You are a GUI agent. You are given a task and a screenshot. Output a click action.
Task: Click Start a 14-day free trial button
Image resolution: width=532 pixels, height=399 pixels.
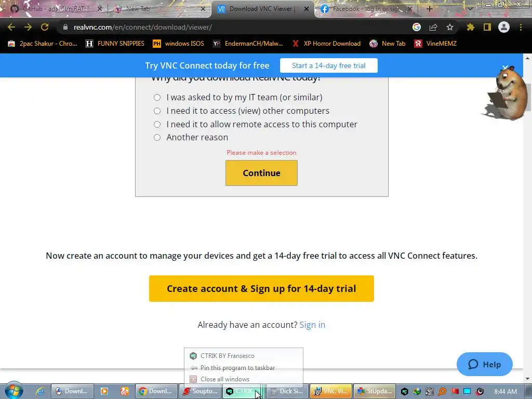(x=328, y=65)
